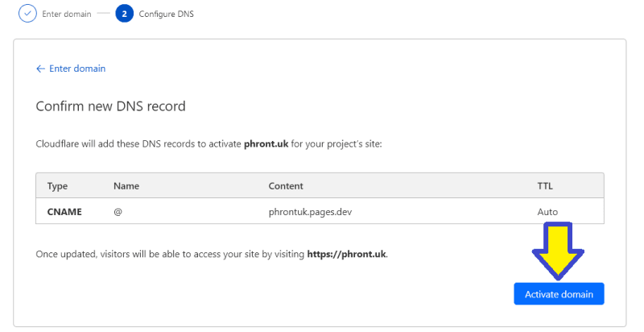Click the https://phront.uk bold URL text
Screen dimensions: 644x332
point(347,254)
